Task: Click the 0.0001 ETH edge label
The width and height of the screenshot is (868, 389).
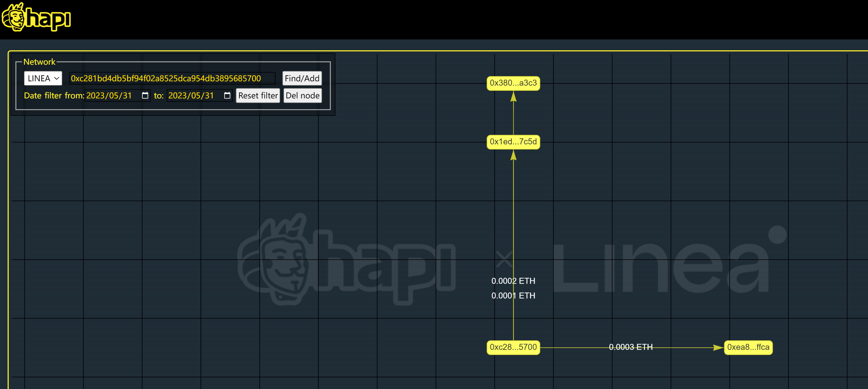Action: tap(513, 296)
